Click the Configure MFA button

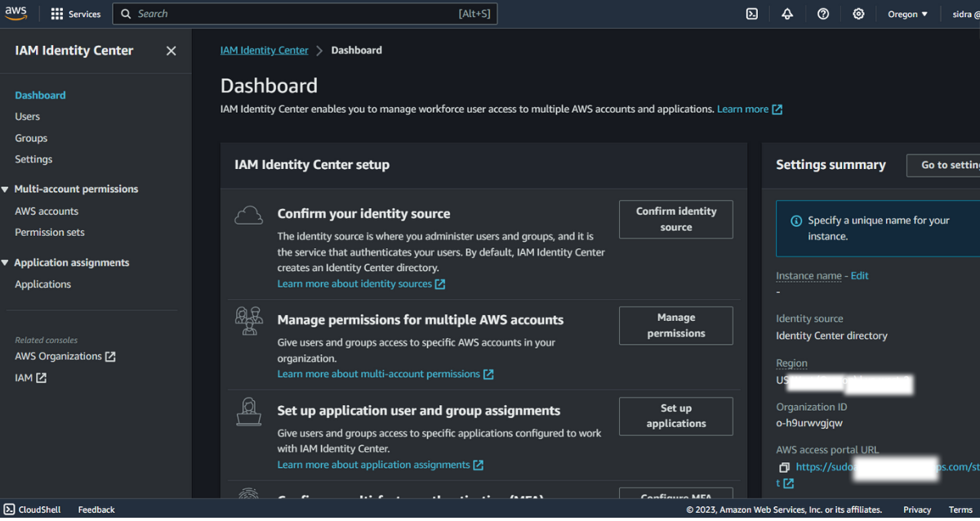click(675, 494)
